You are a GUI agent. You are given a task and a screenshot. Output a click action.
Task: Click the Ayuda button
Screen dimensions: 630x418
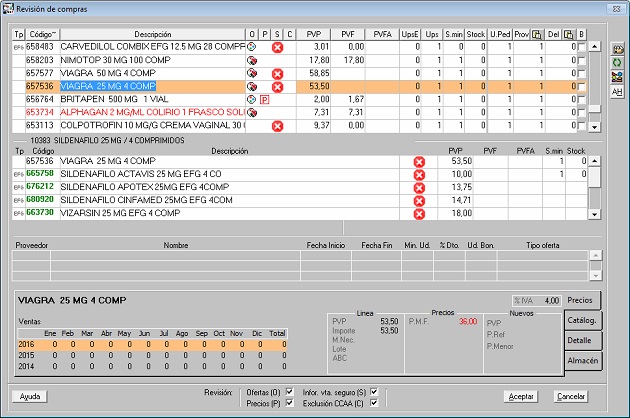point(30,396)
